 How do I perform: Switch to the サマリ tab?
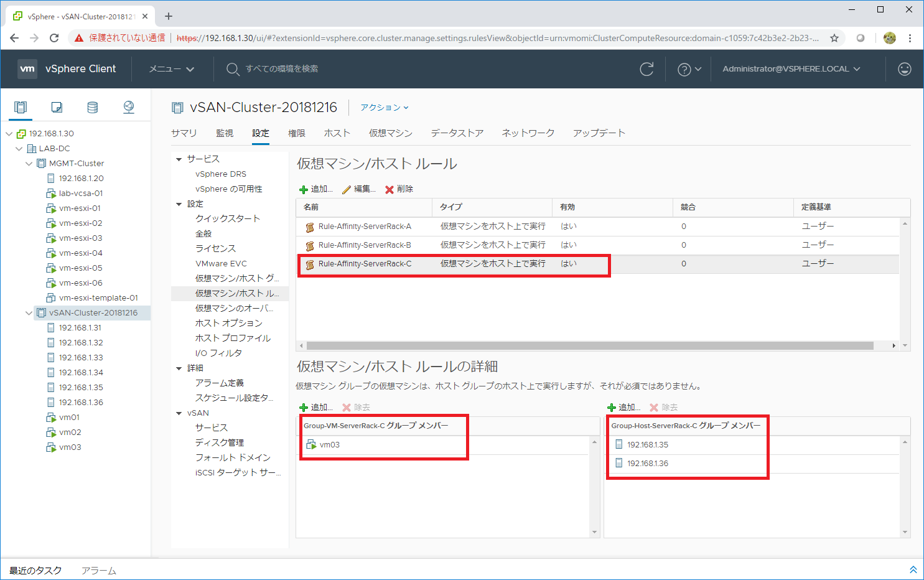pos(184,133)
